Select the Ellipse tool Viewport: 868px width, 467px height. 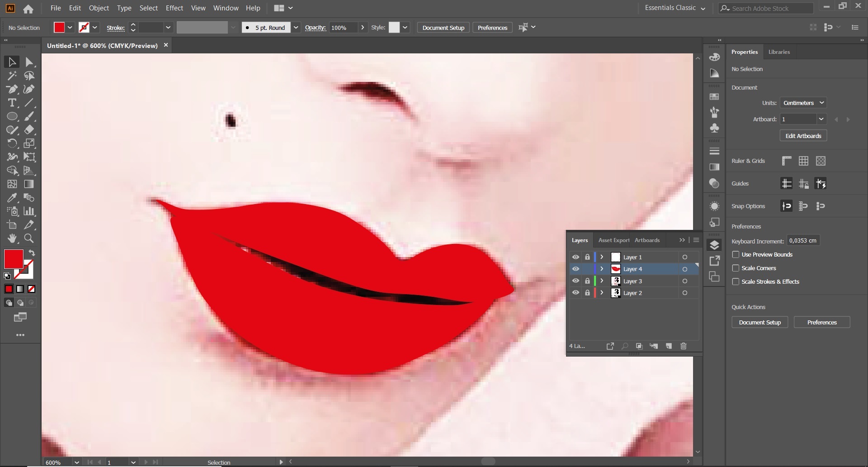pos(12,116)
